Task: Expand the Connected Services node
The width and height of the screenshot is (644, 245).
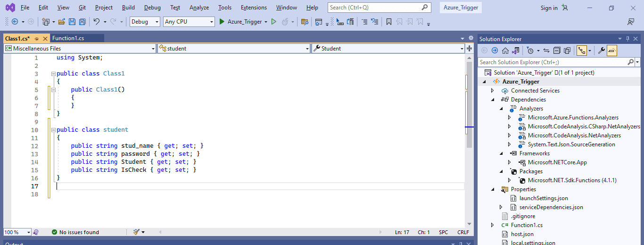Action: [x=493, y=91]
